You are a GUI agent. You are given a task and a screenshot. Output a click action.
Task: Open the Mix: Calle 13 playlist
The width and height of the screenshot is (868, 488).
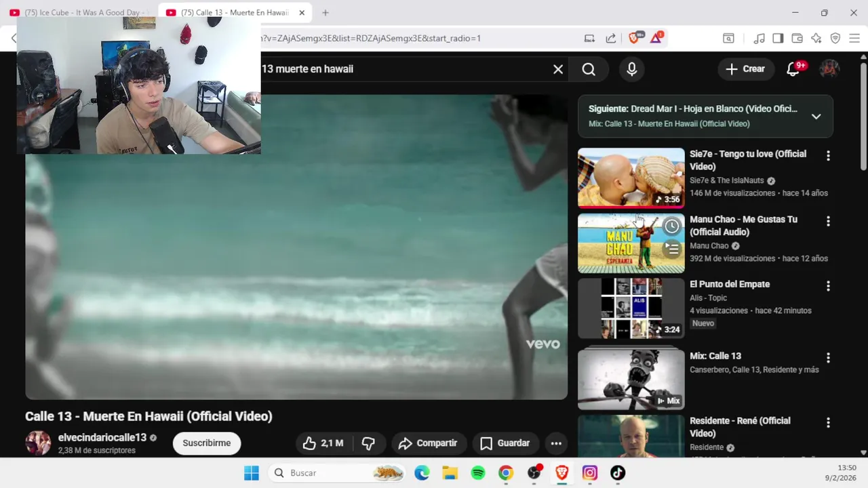(631, 380)
